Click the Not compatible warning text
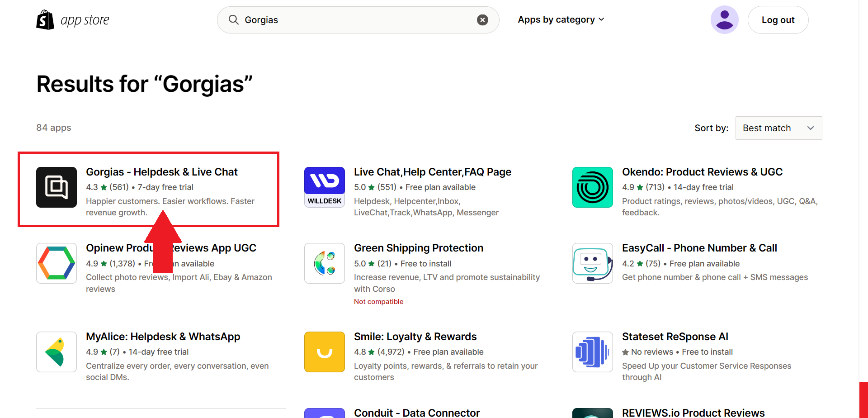Screen dimensions: 868x418 (x=379, y=302)
